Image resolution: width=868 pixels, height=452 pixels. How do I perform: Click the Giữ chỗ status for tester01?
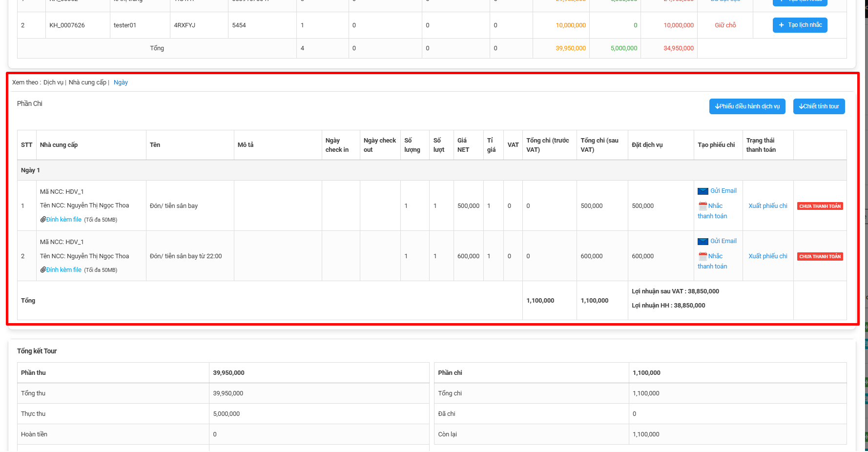[725, 25]
